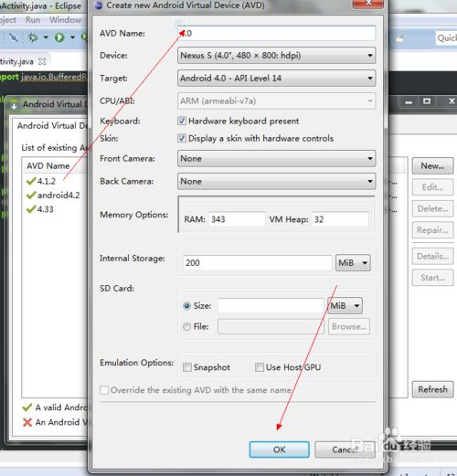Click the green check icon beside 4.1.2
Screen dimensions: 457x476
pos(31,181)
